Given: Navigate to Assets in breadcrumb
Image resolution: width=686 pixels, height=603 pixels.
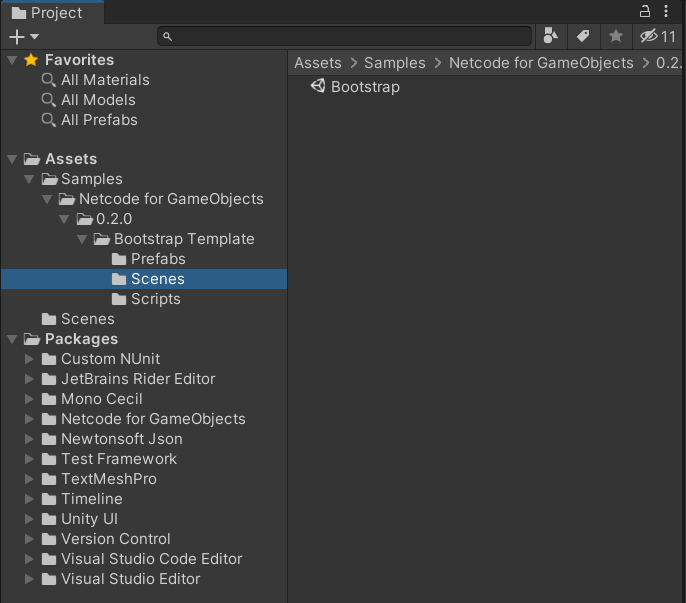Looking at the screenshot, I should 318,63.
